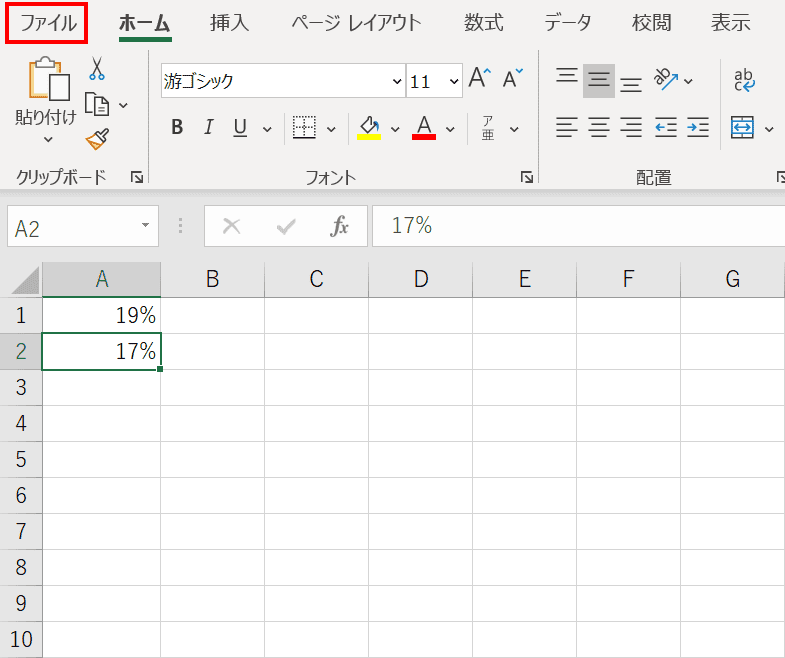Cut selection with the scissors icon
785x658 pixels.
click(x=97, y=69)
